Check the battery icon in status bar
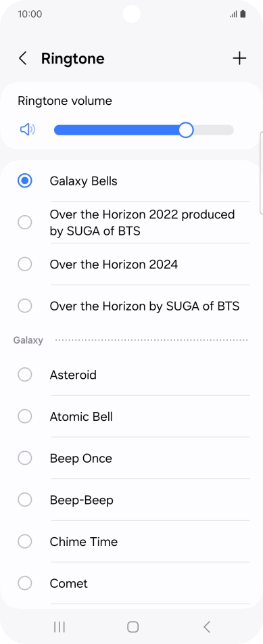The image size is (263, 644). [243, 14]
